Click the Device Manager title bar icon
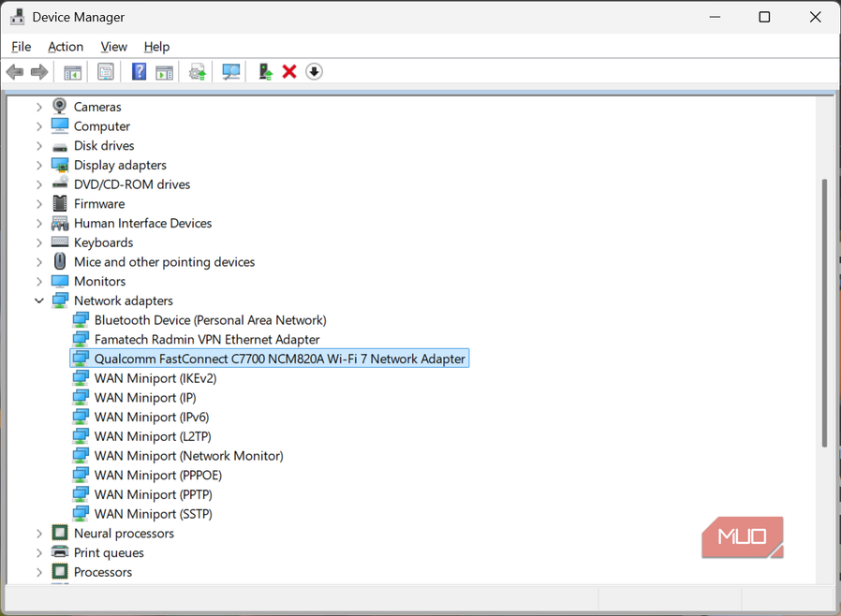 pyautogui.click(x=17, y=17)
